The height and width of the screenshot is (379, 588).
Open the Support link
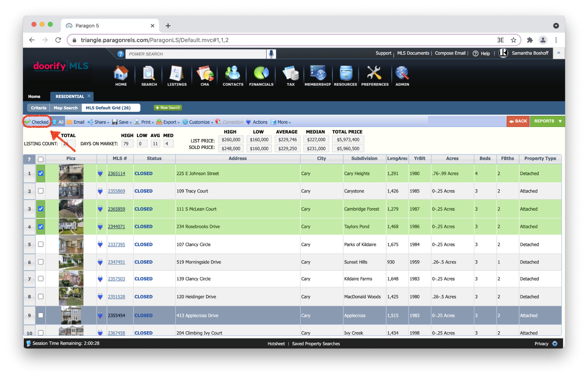[383, 53]
